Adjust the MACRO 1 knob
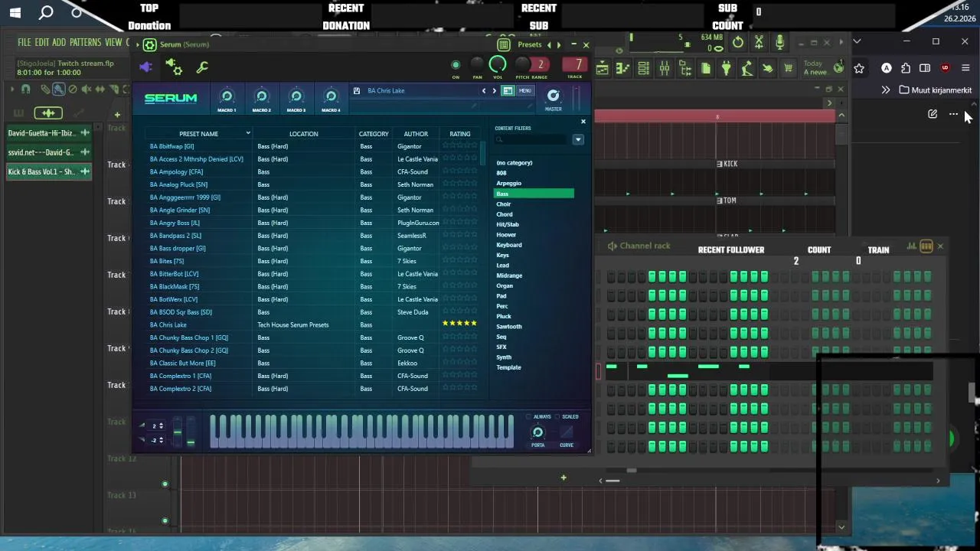 (227, 96)
